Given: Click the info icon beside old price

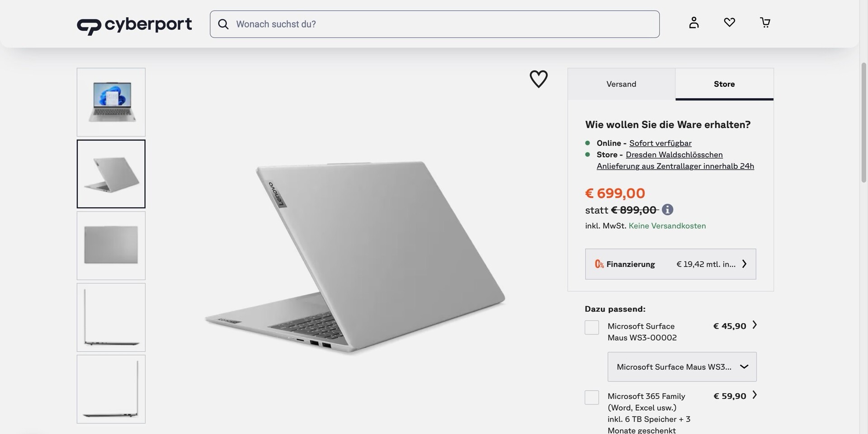Looking at the screenshot, I should pos(667,210).
